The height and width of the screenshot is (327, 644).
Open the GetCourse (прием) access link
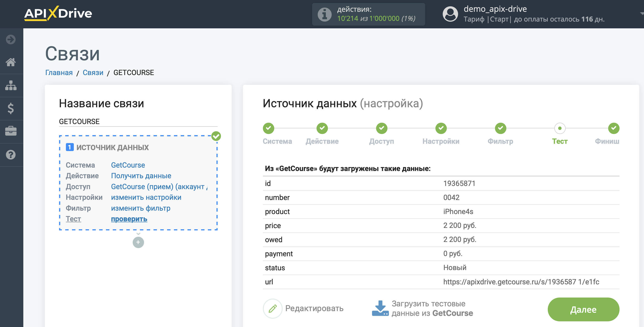pos(159,187)
